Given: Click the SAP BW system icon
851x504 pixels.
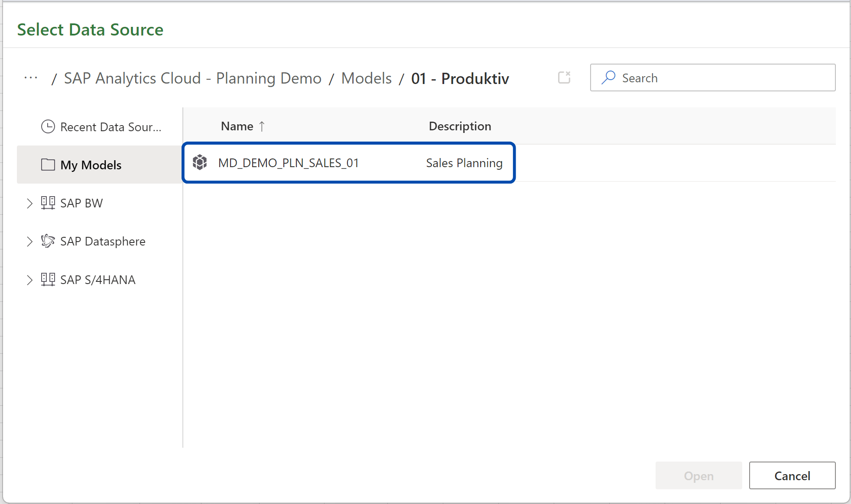Looking at the screenshot, I should pos(49,203).
